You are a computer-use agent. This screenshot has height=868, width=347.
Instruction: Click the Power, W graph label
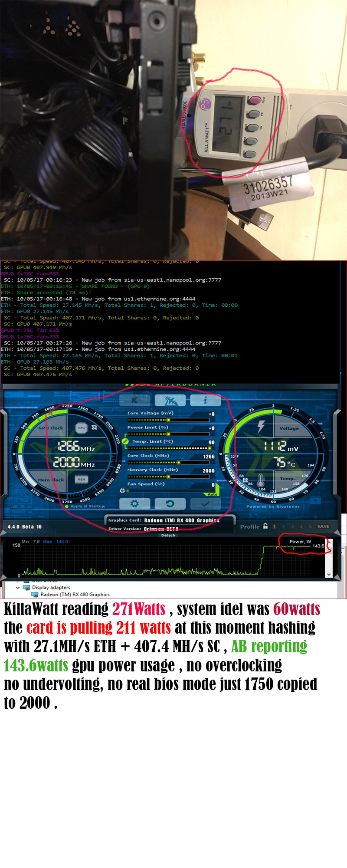[x=300, y=542]
